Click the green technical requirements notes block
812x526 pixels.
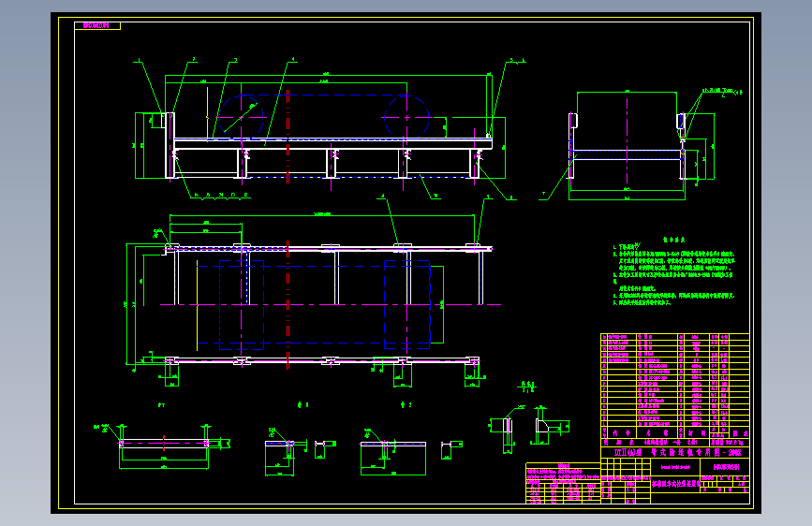(x=673, y=270)
